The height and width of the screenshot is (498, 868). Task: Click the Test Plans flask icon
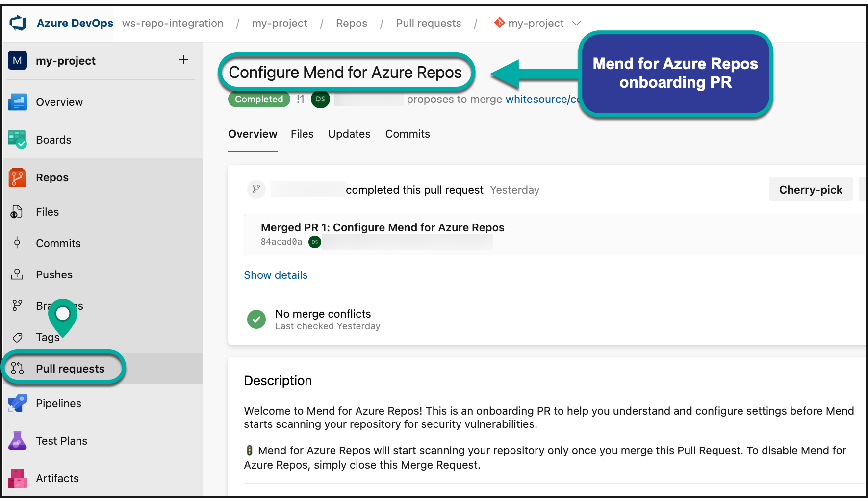17,441
